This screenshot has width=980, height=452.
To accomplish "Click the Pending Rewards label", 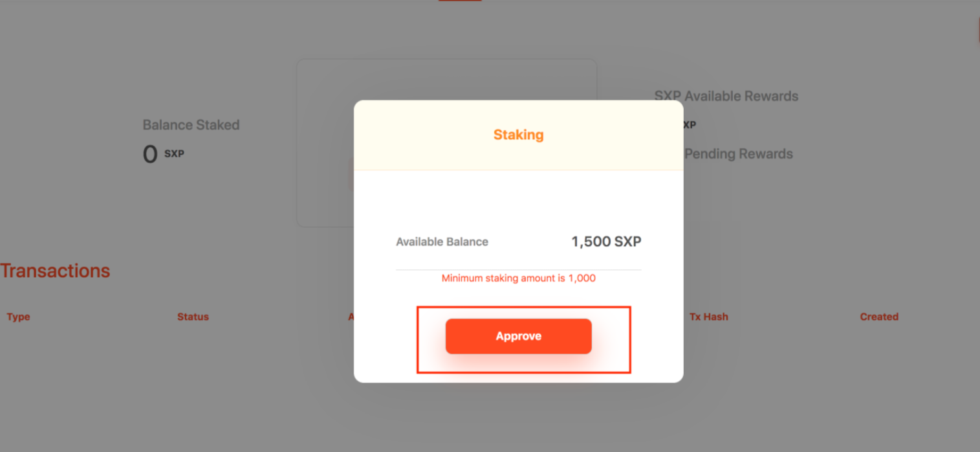I will pyautogui.click(x=738, y=154).
